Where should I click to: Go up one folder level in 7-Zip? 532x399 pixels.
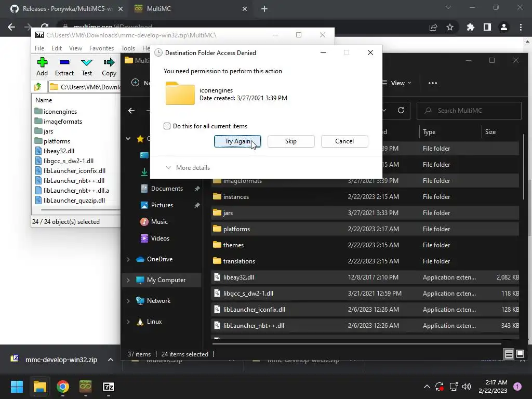click(38, 87)
